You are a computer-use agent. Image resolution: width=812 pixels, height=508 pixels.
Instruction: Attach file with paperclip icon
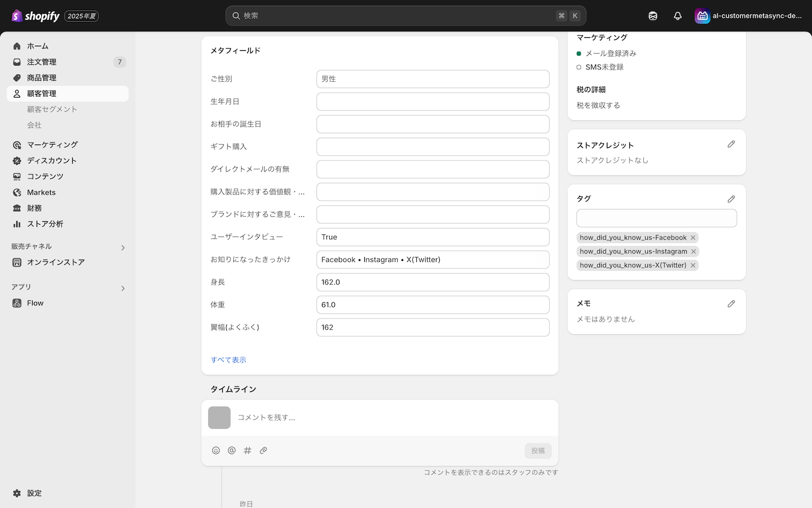263,450
